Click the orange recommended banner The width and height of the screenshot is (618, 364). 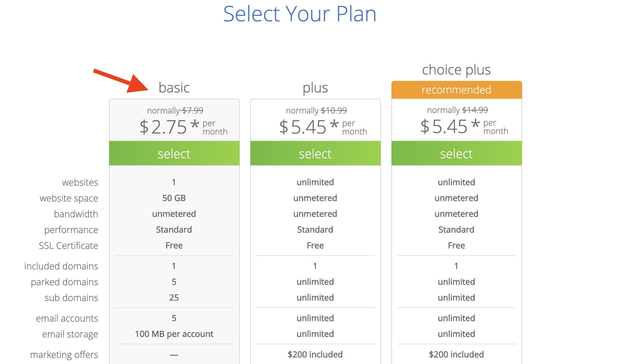[x=457, y=90]
